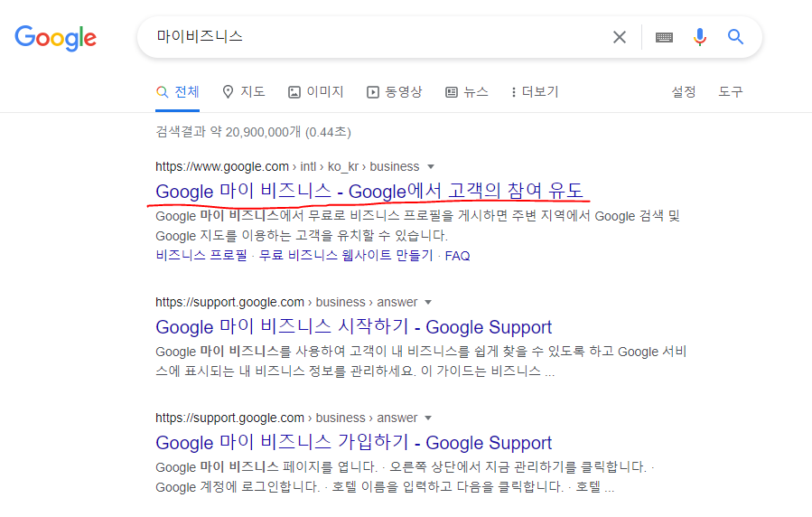This screenshot has height=517, width=812.
Task: Open the 도구 search tools
Action: [730, 92]
